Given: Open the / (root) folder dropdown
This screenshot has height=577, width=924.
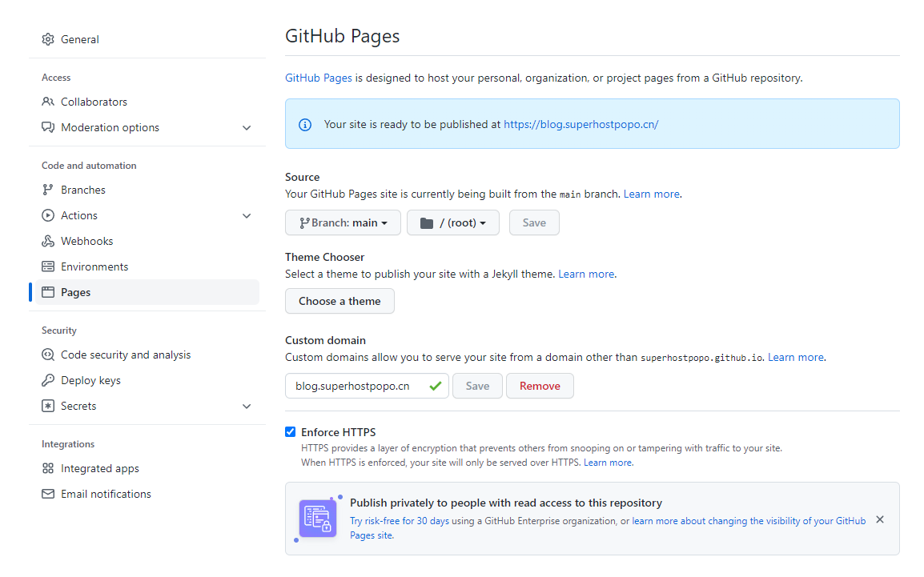Looking at the screenshot, I should click(x=453, y=222).
